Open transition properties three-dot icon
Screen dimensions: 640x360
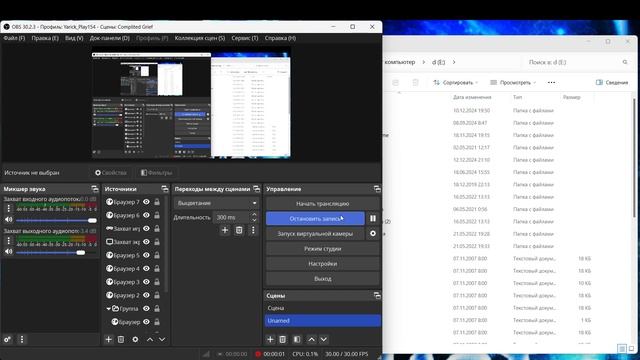tap(253, 230)
